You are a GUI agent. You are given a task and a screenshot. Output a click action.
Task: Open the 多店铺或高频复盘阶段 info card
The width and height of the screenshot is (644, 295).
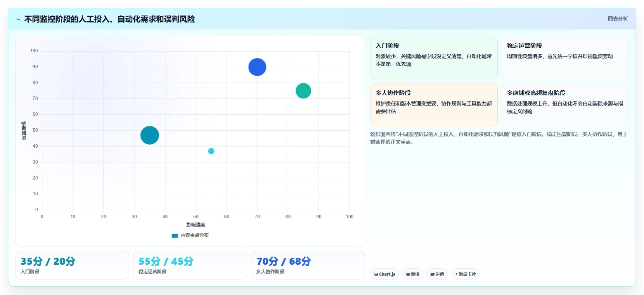(x=565, y=105)
